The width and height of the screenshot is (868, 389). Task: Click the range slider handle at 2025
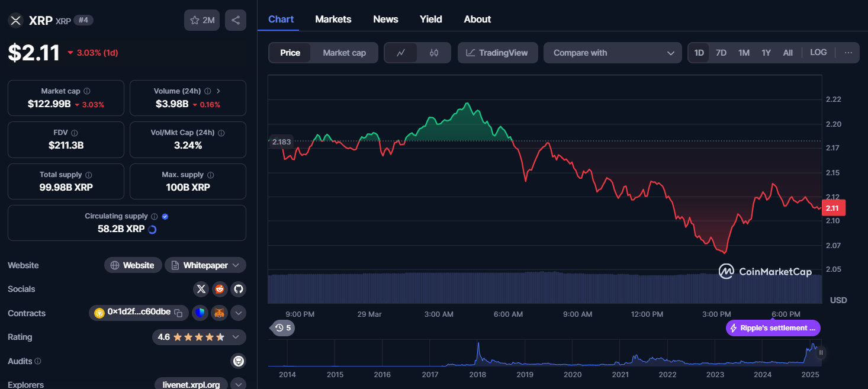(x=821, y=352)
